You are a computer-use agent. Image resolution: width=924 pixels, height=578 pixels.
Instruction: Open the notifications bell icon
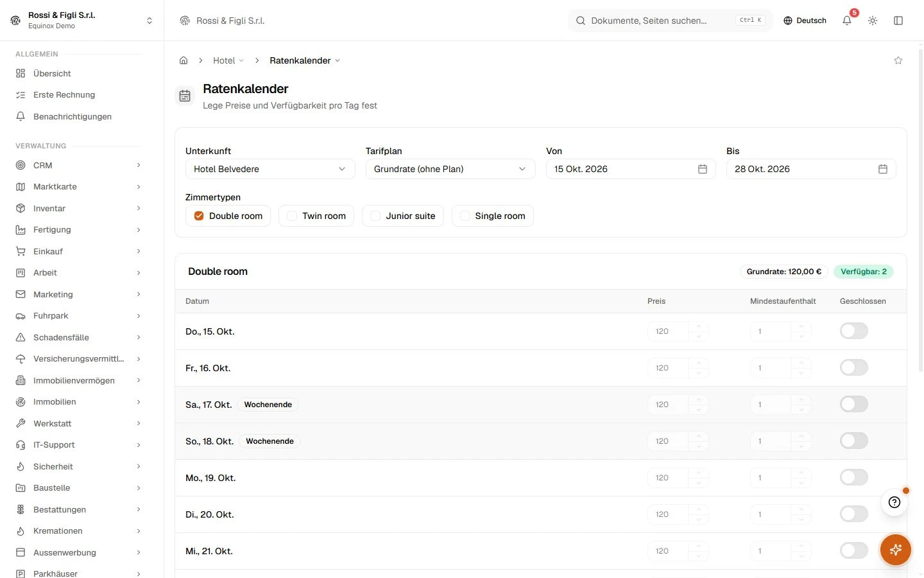click(x=847, y=21)
